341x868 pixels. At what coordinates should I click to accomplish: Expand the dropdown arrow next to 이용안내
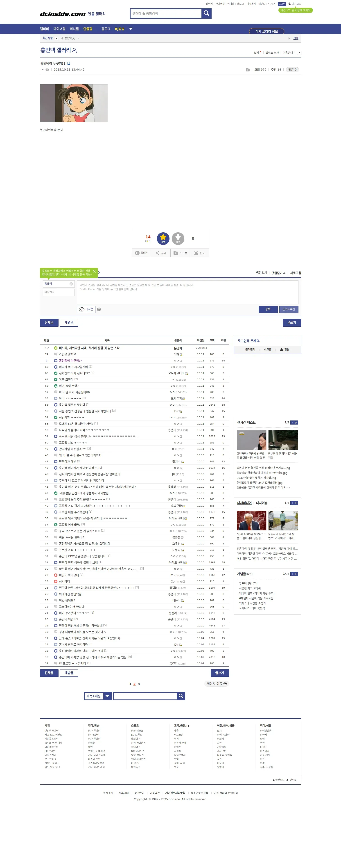coord(299,53)
